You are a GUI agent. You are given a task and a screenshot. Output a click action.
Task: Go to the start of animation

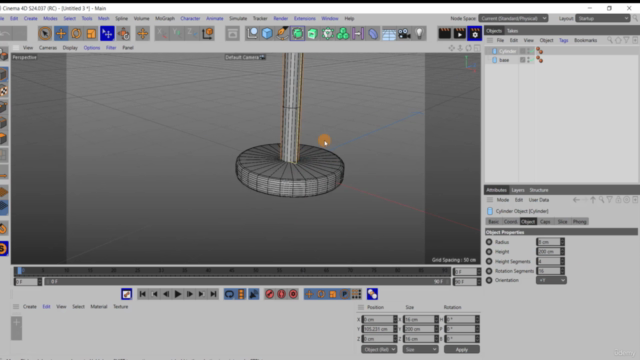coord(142,294)
